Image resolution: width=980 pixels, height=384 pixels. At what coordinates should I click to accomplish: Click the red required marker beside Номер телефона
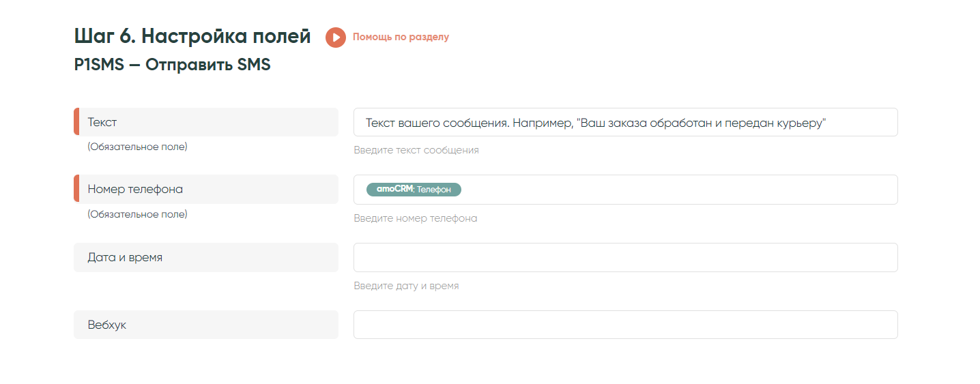76,190
